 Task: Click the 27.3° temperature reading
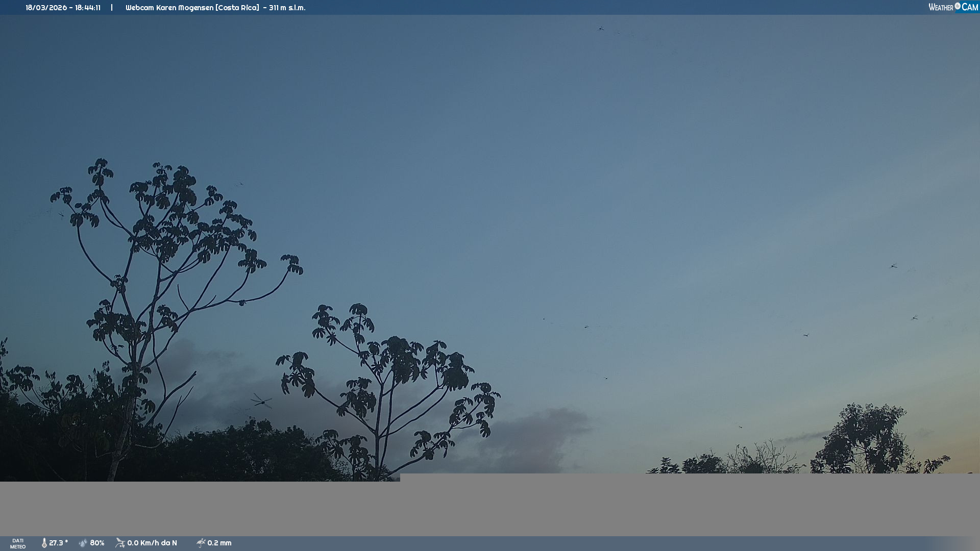pos(58,543)
